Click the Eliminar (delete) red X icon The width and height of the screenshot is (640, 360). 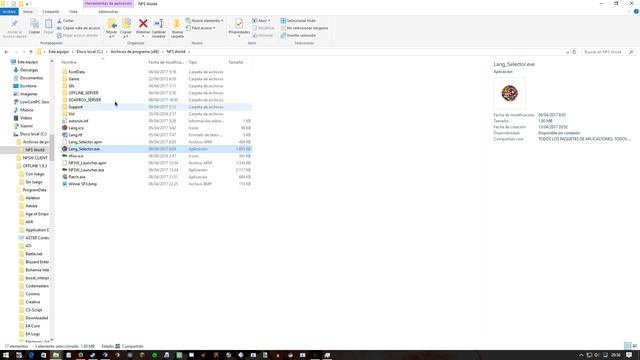[x=143, y=24]
